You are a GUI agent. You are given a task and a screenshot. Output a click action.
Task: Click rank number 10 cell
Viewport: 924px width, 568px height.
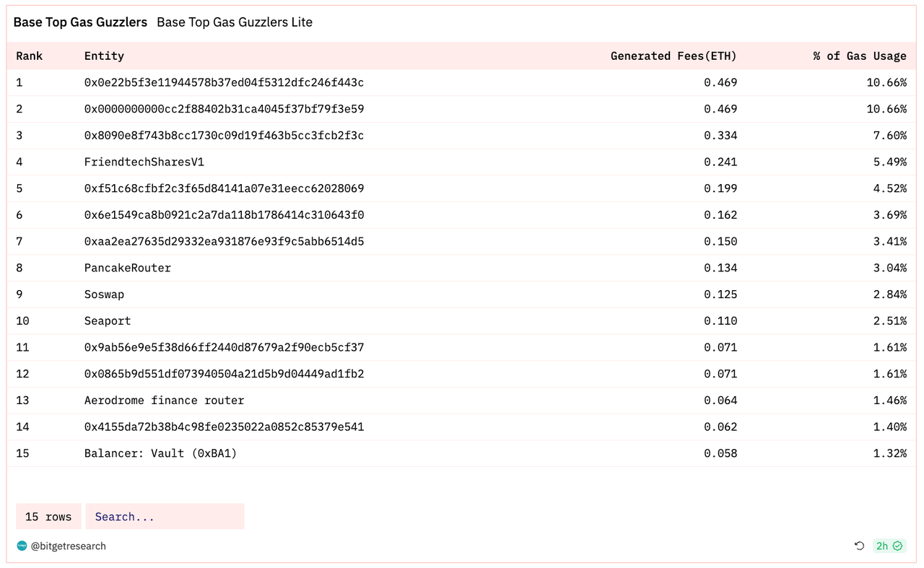[x=22, y=320]
